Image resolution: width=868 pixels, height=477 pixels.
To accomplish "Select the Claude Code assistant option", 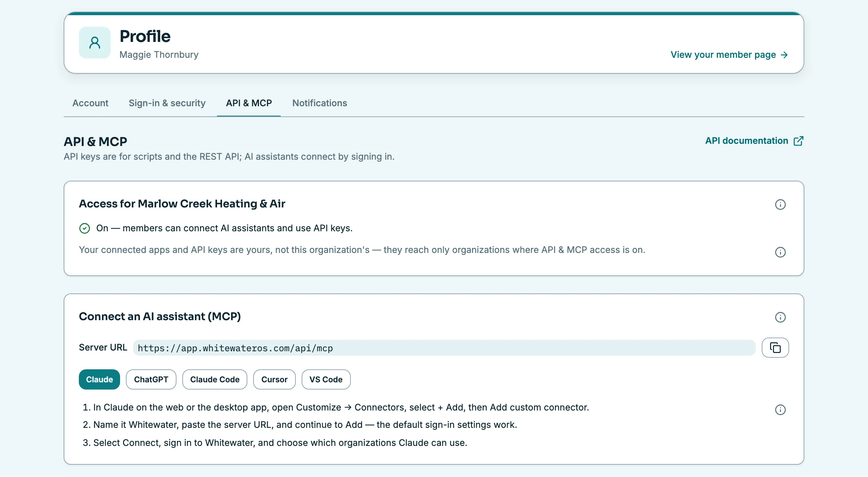I will point(215,379).
